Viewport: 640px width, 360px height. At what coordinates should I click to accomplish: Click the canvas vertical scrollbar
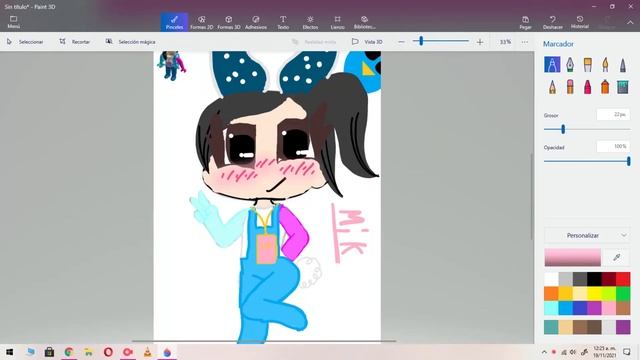pos(531,197)
